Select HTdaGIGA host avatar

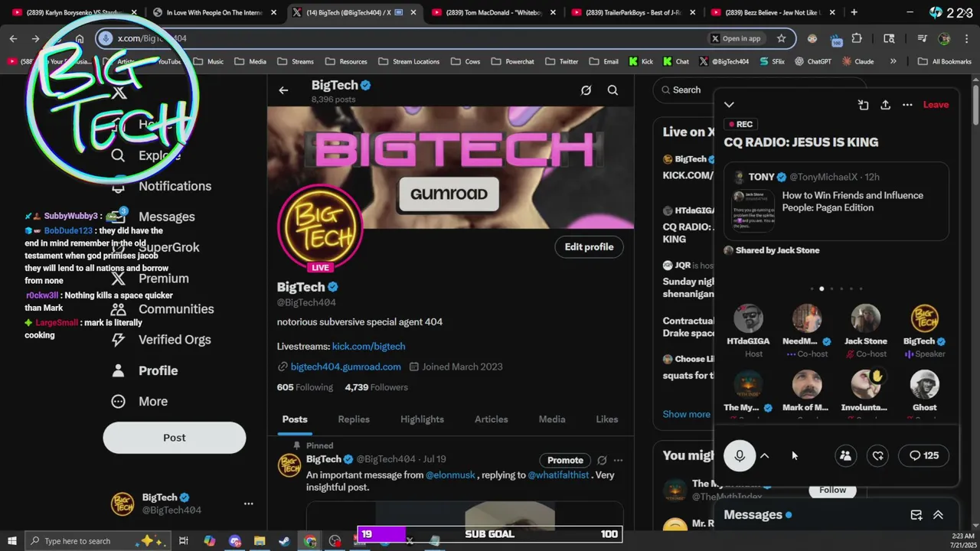pos(748,318)
